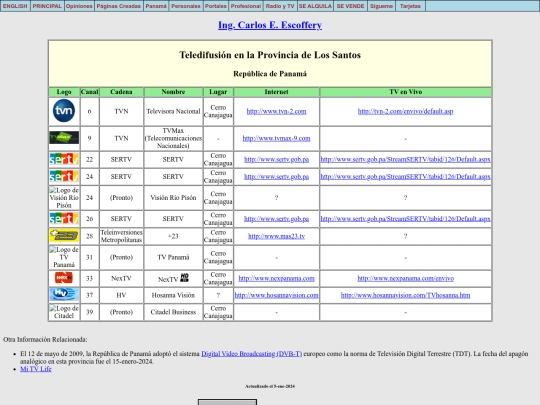The image size is (540, 405).
Task: Click the +23 channel 28 logo
Action: tap(64, 236)
